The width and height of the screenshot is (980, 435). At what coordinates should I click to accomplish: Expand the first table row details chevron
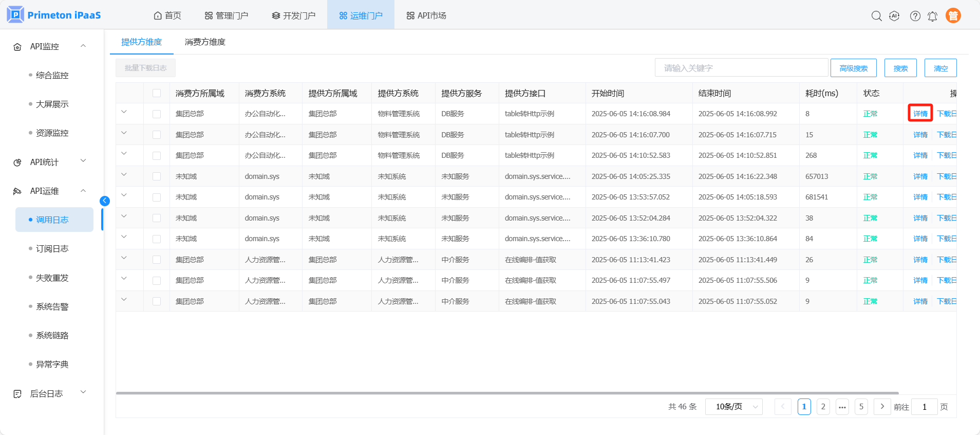[124, 112]
